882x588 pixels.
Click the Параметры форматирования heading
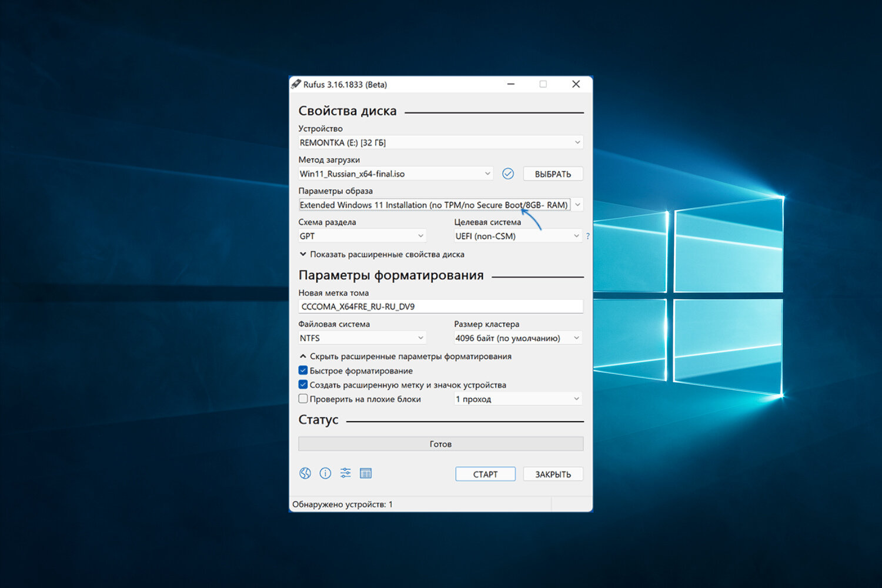(391, 275)
